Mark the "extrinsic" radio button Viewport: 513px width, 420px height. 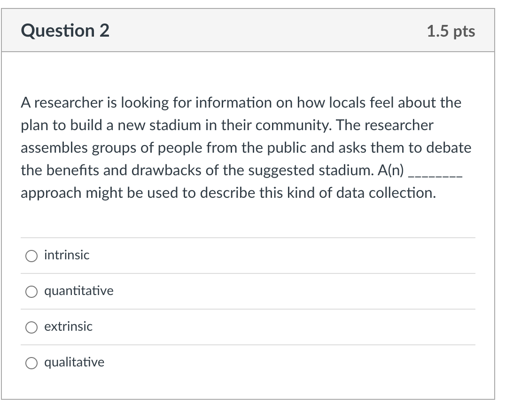click(31, 327)
